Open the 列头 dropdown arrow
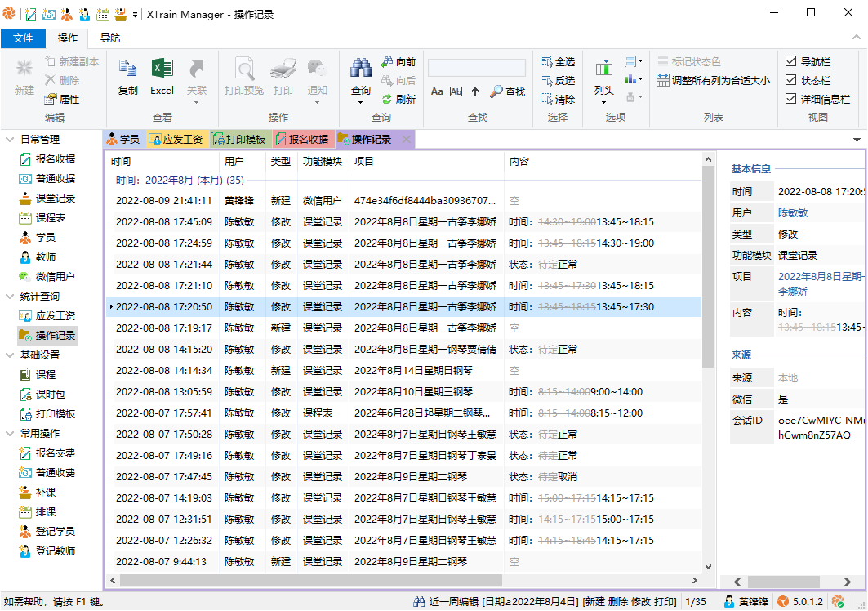 [x=604, y=102]
